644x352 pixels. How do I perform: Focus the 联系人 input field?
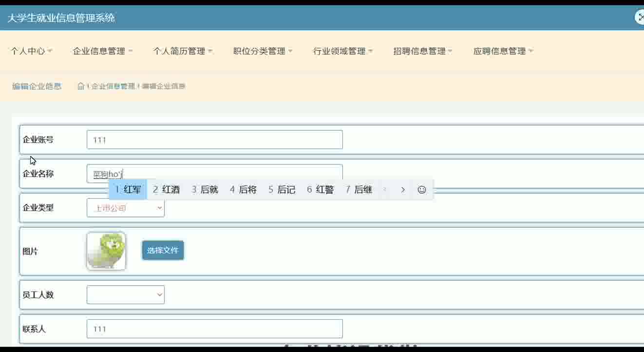click(x=215, y=329)
